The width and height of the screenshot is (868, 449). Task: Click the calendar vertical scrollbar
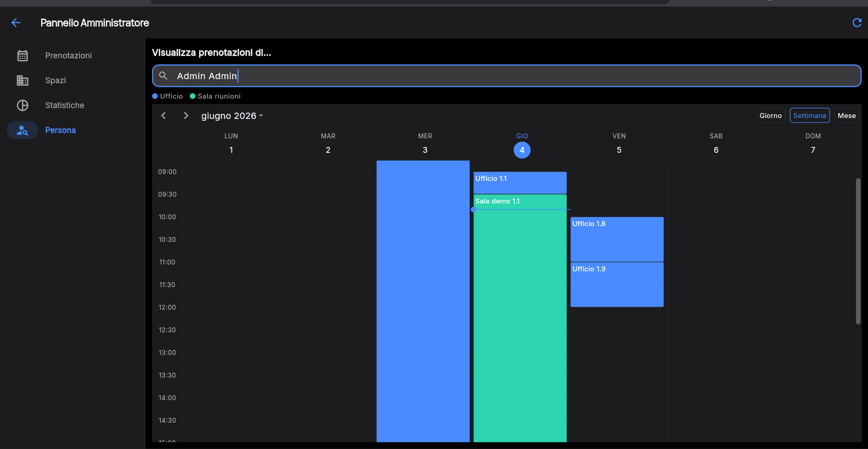pyautogui.click(x=858, y=251)
